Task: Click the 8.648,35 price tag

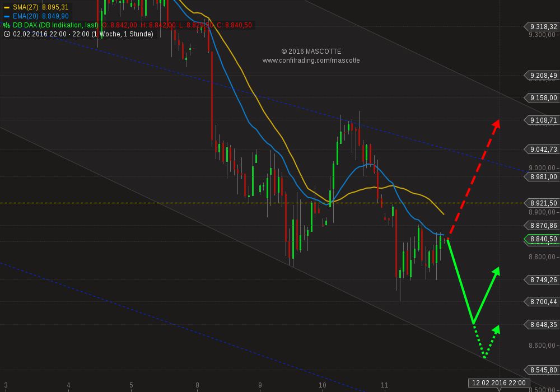Action: tap(542, 325)
